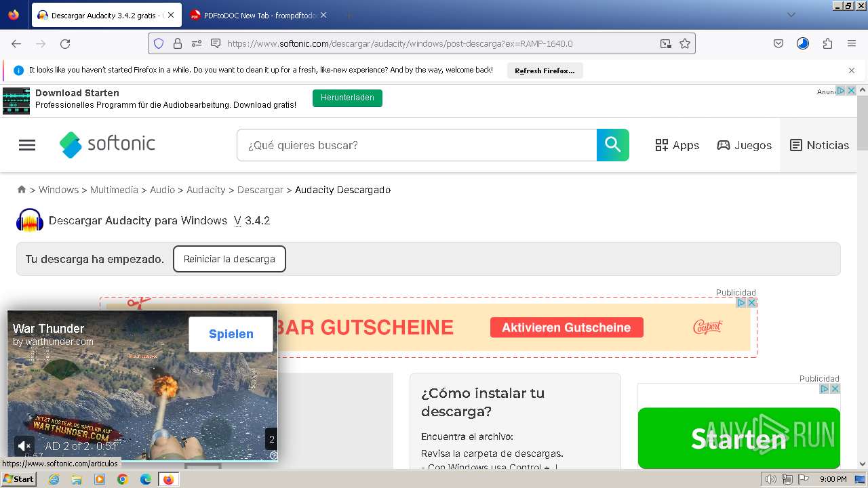Screen dimensions: 868x488
Task: Open the Noticias menu item
Action: click(x=819, y=145)
